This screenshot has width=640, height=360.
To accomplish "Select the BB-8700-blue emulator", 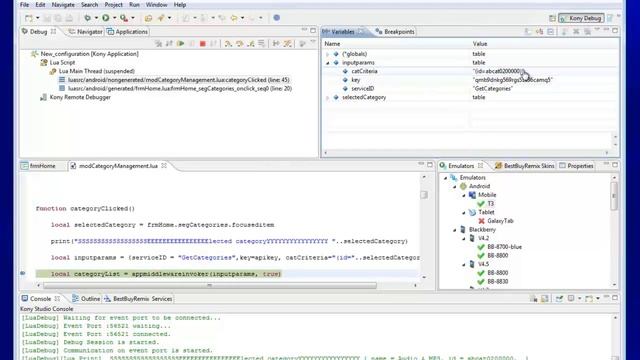I will tap(500, 247).
